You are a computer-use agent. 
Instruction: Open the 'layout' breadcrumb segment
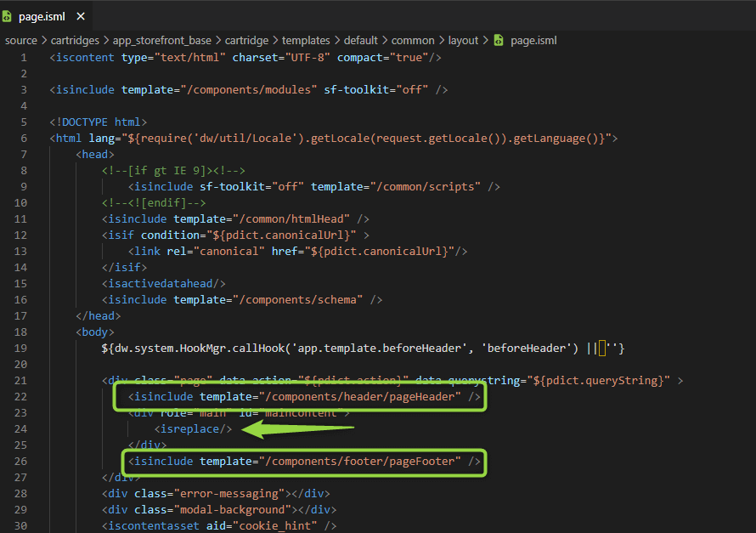[463, 41]
